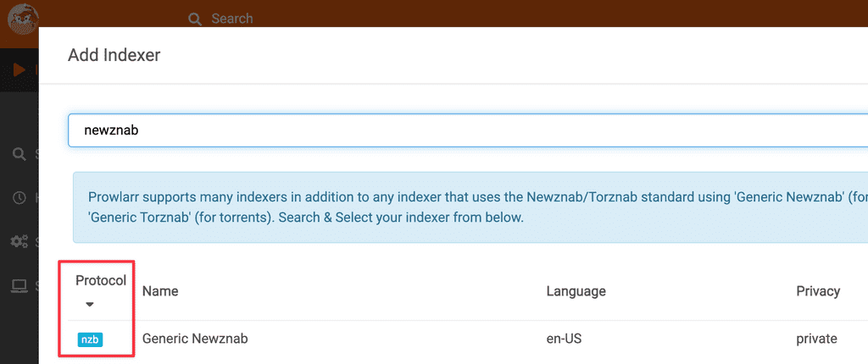868x364 pixels.
Task: Click the magnifier icon in the top bar
Action: point(195,19)
